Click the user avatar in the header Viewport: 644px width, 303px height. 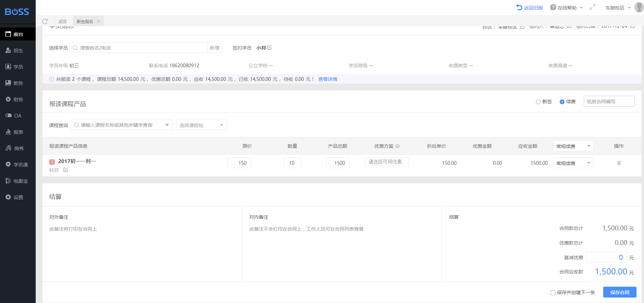coord(639,7)
